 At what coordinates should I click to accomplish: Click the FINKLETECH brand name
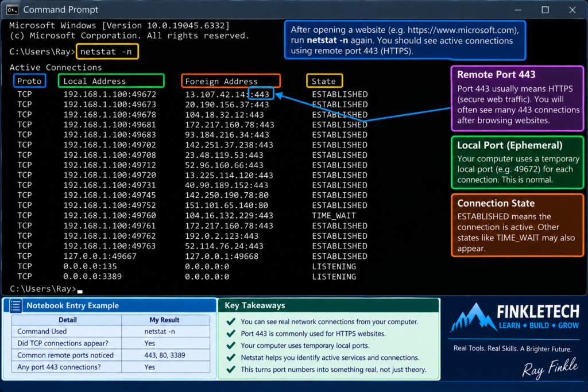pyautogui.click(x=538, y=312)
